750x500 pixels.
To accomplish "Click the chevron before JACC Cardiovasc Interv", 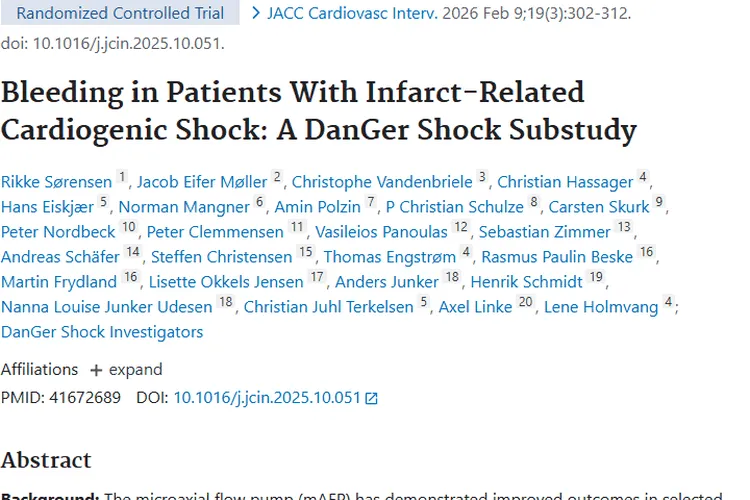I will [257, 13].
